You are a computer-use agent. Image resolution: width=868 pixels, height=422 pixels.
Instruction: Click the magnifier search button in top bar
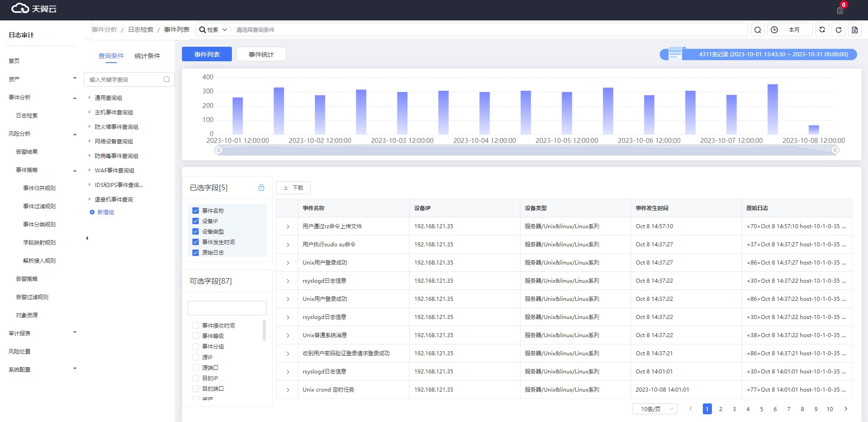click(x=757, y=30)
